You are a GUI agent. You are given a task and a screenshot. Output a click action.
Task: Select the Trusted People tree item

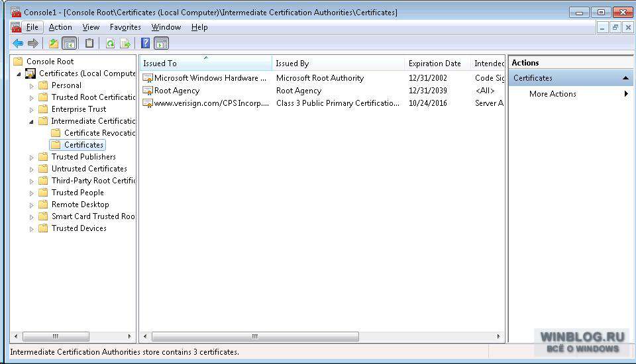pyautogui.click(x=78, y=193)
